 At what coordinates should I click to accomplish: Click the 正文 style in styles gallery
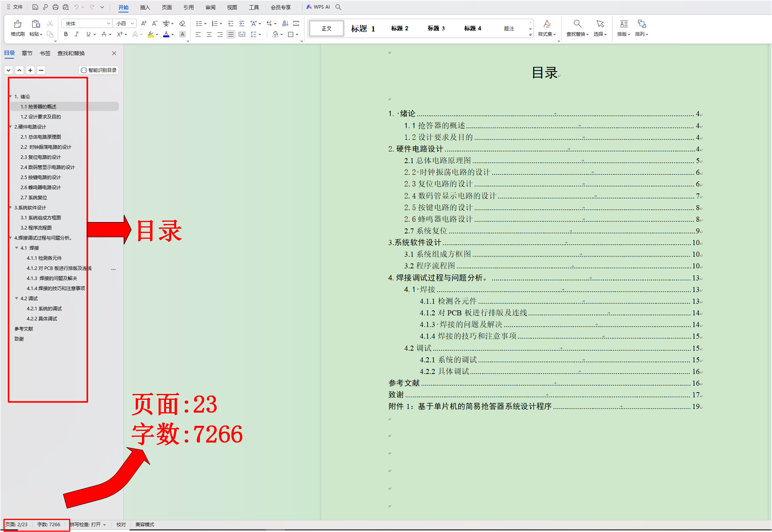[x=326, y=28]
